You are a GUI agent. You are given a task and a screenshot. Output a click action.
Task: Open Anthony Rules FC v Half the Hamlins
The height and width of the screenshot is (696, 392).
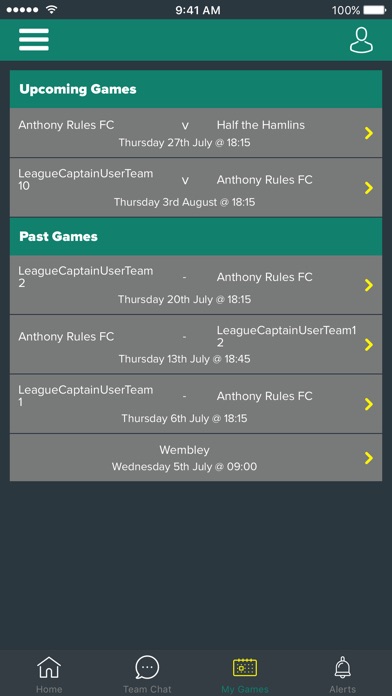click(196, 133)
